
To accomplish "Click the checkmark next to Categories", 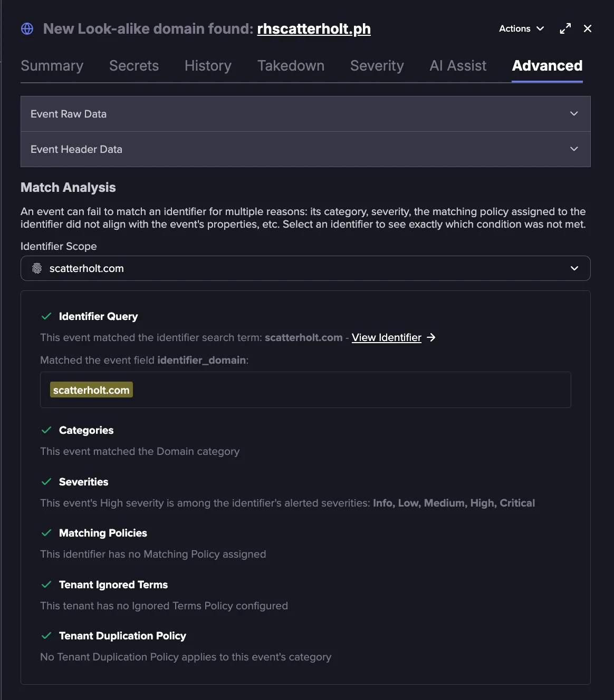I will tap(46, 430).
